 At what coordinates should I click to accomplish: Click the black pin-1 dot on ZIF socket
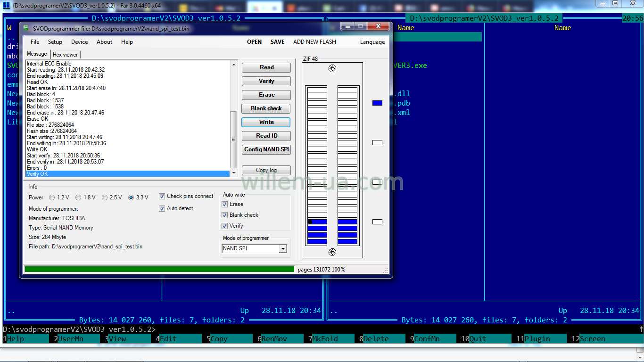click(x=310, y=222)
